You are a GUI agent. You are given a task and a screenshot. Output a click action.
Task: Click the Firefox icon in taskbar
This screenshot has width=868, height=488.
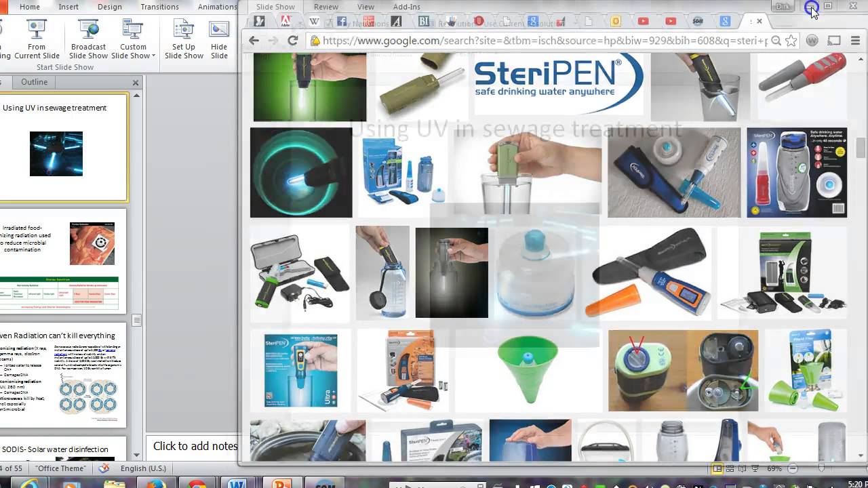click(156, 483)
